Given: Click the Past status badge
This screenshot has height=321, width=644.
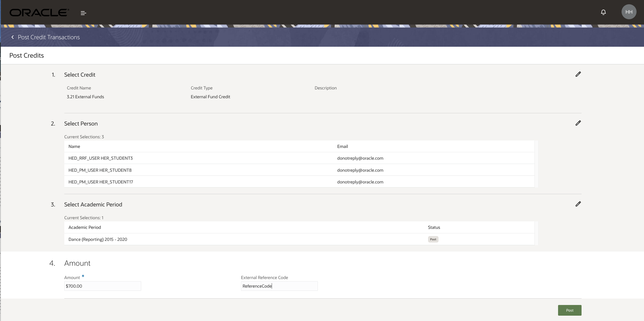Looking at the screenshot, I should (x=433, y=239).
